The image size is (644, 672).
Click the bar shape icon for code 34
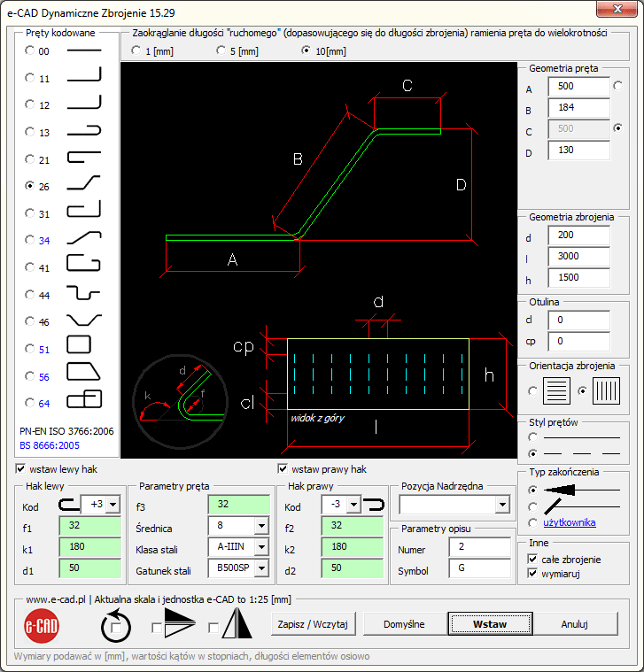[84, 237]
